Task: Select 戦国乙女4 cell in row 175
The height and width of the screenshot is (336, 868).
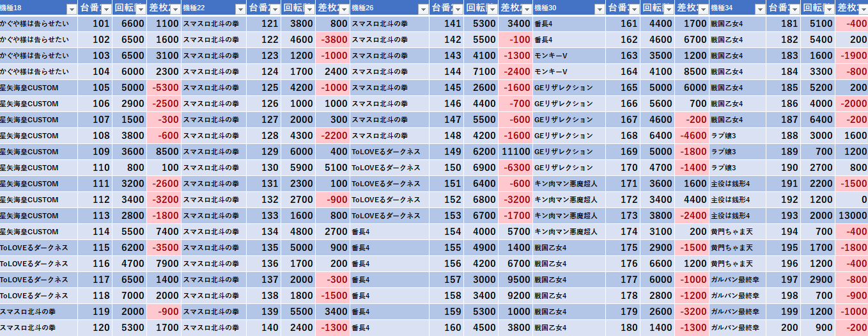Action: coord(570,248)
